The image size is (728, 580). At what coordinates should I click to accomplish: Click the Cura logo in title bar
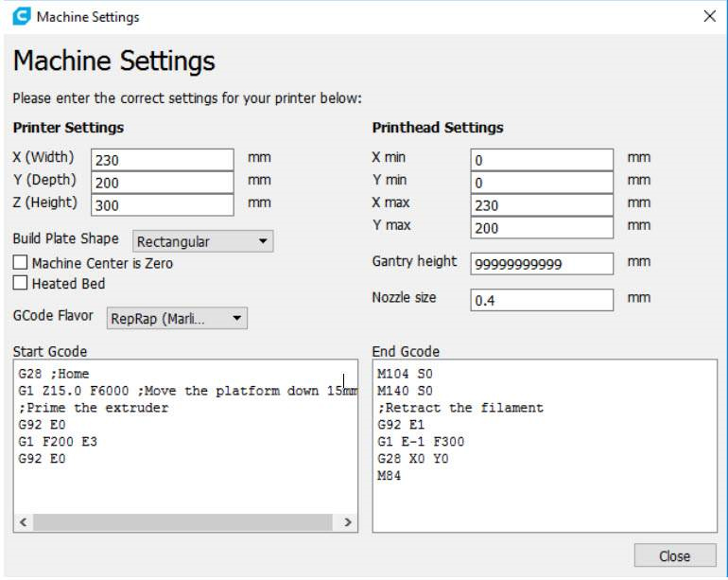click(x=21, y=16)
